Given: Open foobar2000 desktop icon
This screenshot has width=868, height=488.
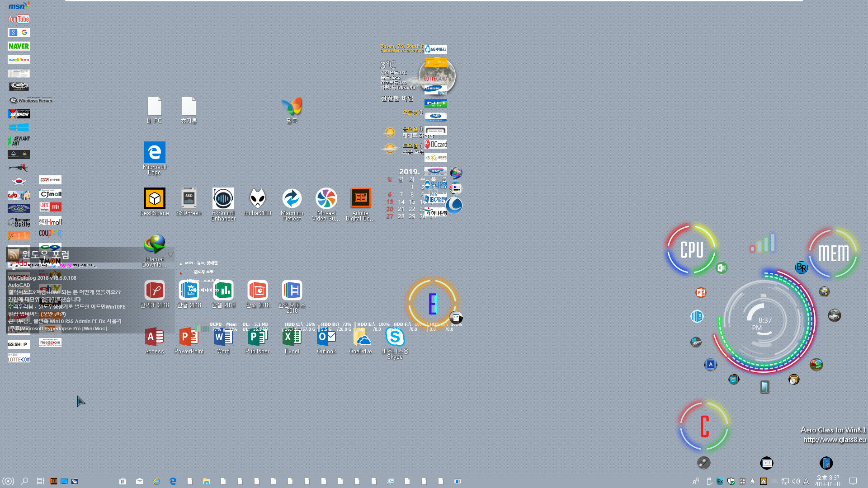Looking at the screenshot, I should click(x=258, y=202).
